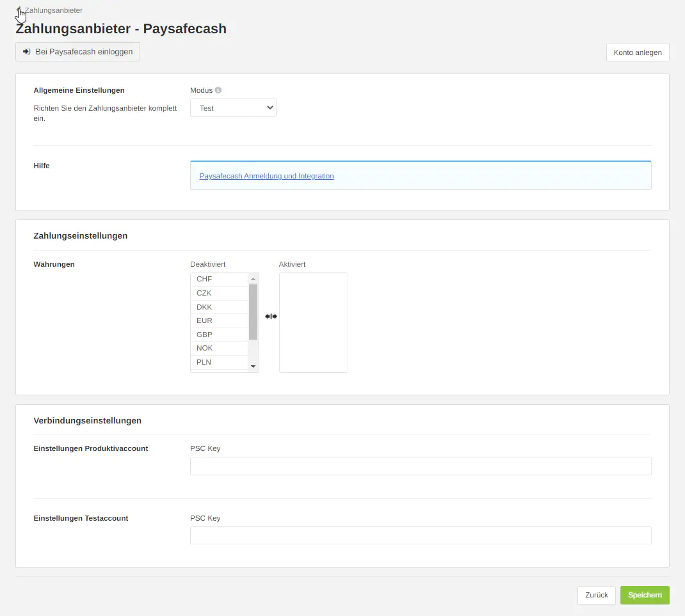685x616 pixels.
Task: Pick PLN in the currency list
Action: point(219,362)
